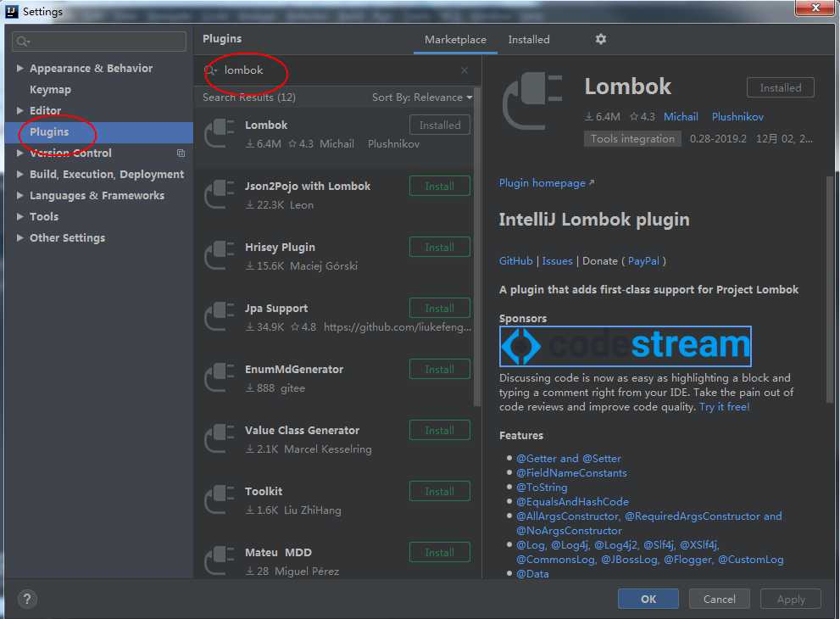The height and width of the screenshot is (619, 840).
Task: Open the plugins gear settings menu
Action: click(600, 39)
